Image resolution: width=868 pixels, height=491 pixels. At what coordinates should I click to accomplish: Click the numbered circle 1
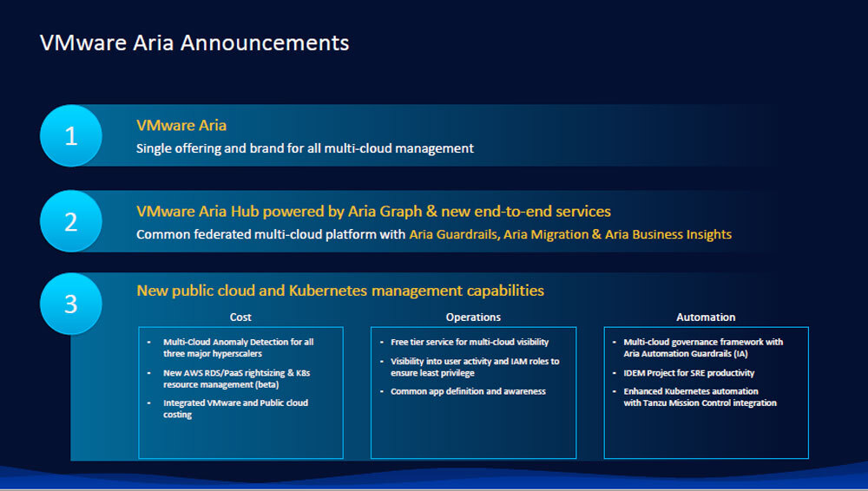click(71, 135)
